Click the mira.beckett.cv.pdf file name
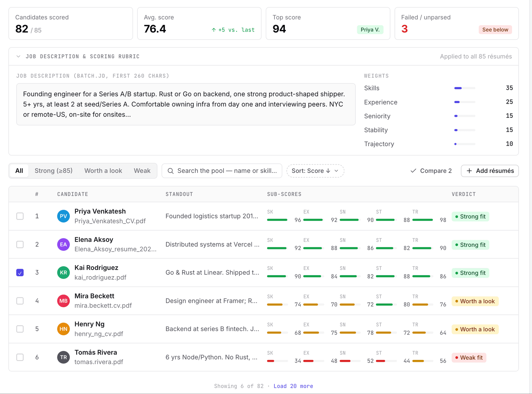 tap(103, 306)
